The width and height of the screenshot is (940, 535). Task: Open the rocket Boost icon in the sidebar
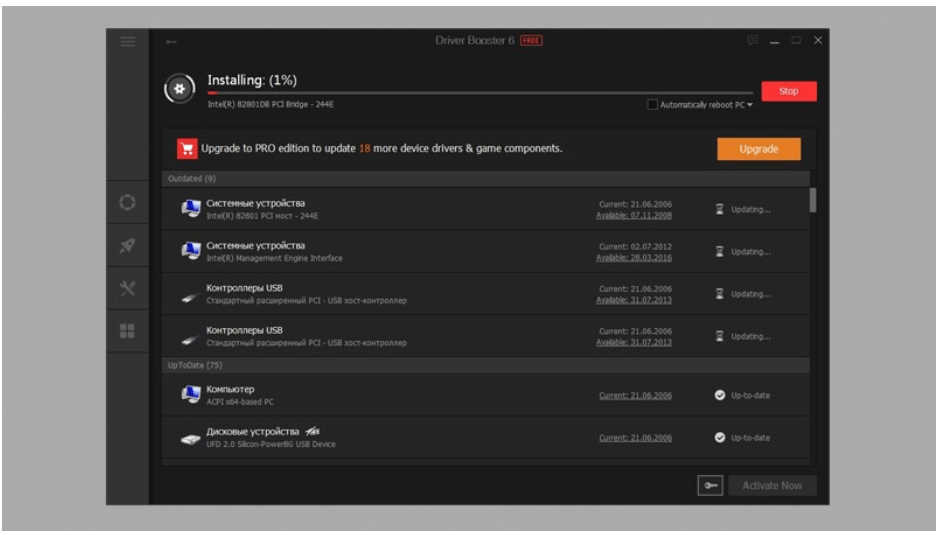[x=127, y=246]
